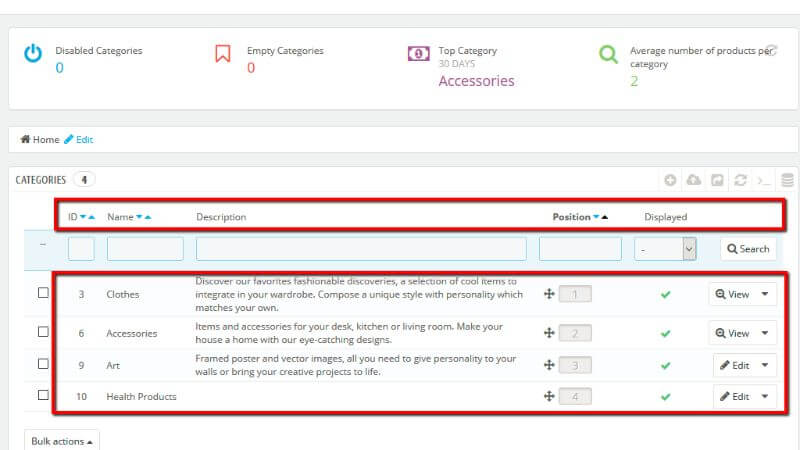Click the database export icon

(787, 180)
